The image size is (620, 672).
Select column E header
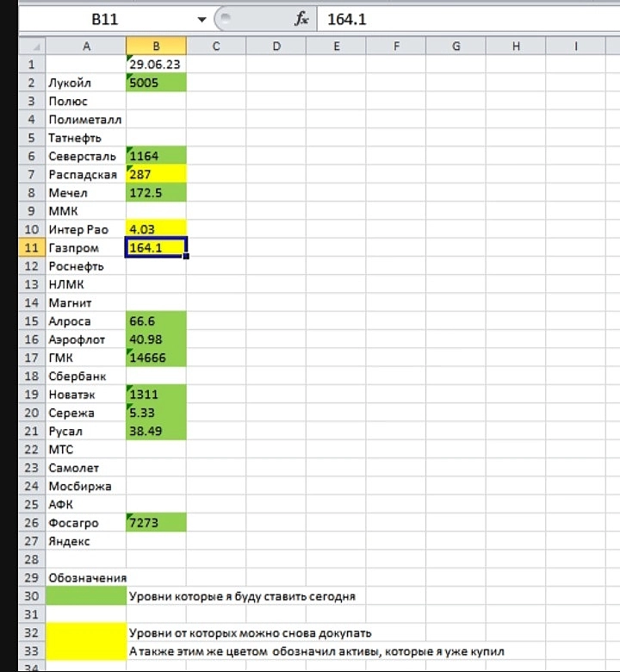pos(337,46)
